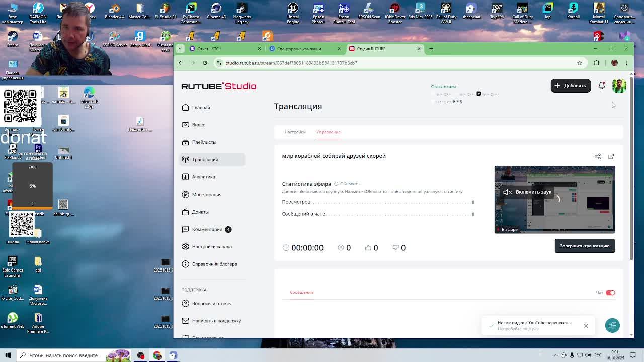Click the page vertical scrollbar
This screenshot has width=644, height=362.
click(631, 168)
